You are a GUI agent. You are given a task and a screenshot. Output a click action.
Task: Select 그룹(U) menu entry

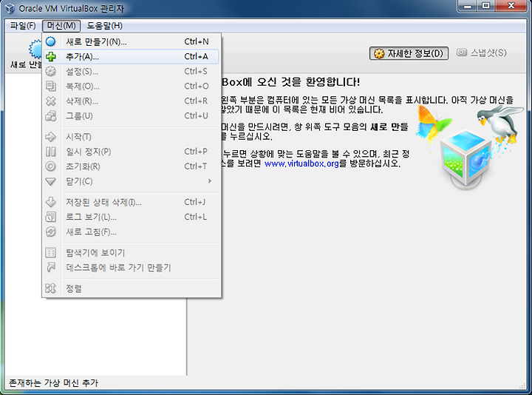point(131,116)
